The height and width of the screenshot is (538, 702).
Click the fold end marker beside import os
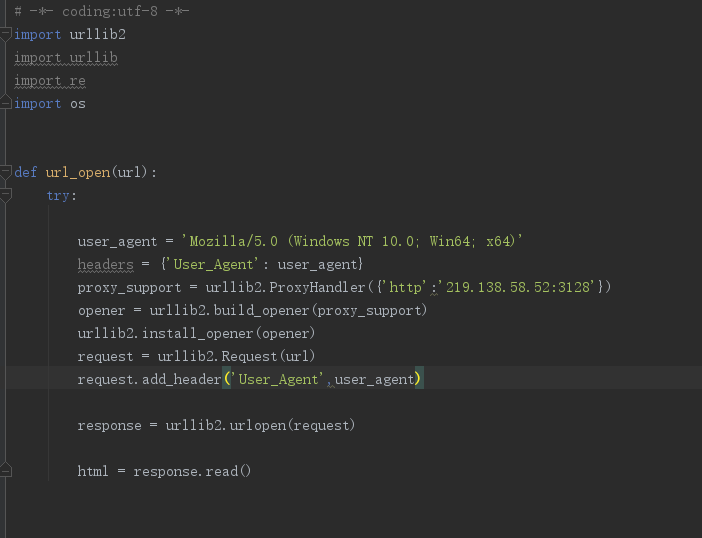coord(6,104)
